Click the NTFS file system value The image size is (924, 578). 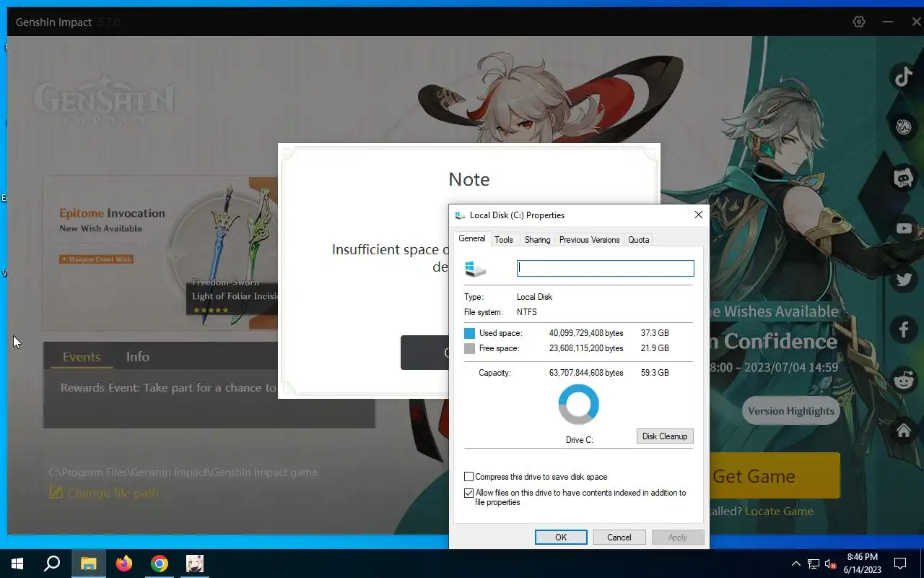click(527, 312)
